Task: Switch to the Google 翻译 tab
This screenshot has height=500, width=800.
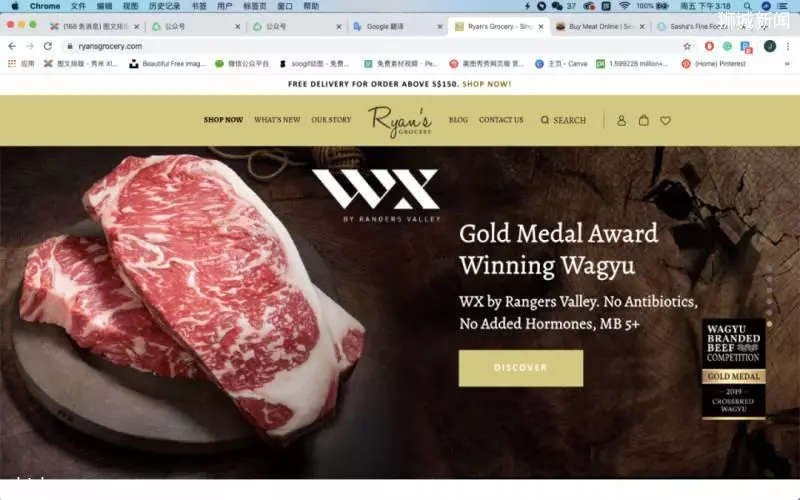Action: point(385,27)
